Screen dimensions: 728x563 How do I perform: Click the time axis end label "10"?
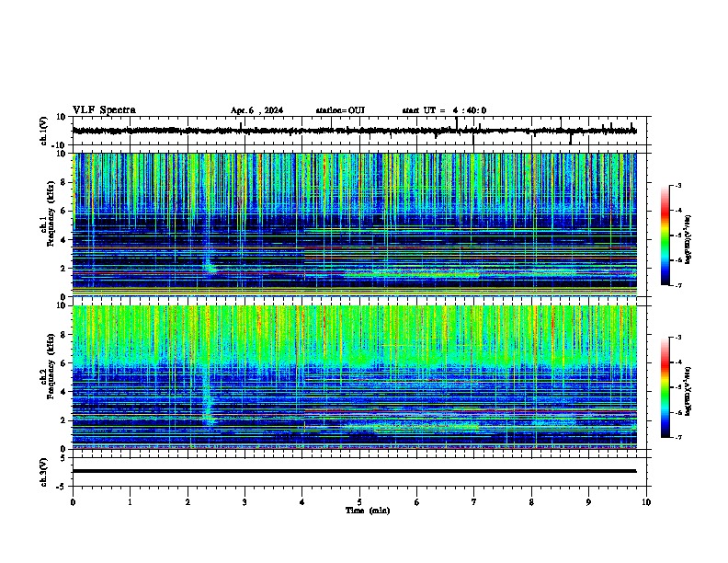646,502
